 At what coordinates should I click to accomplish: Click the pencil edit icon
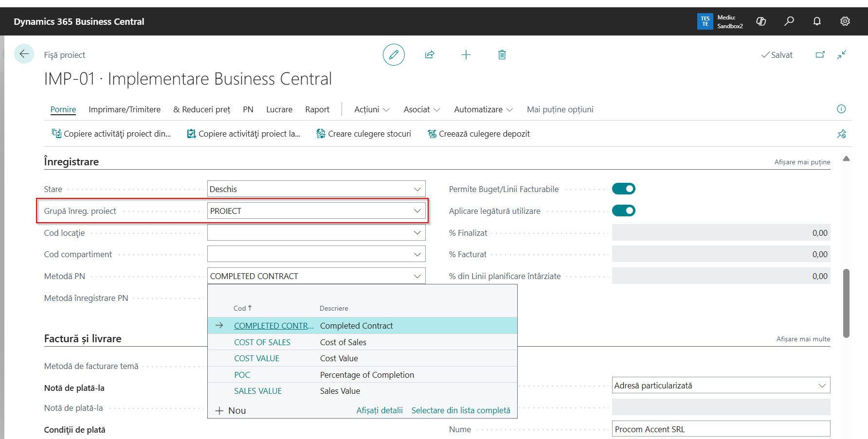pyautogui.click(x=394, y=54)
